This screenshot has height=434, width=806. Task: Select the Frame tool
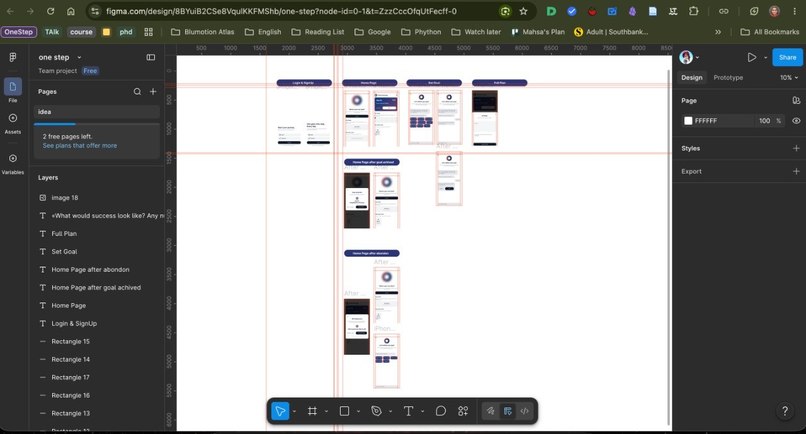coord(312,411)
